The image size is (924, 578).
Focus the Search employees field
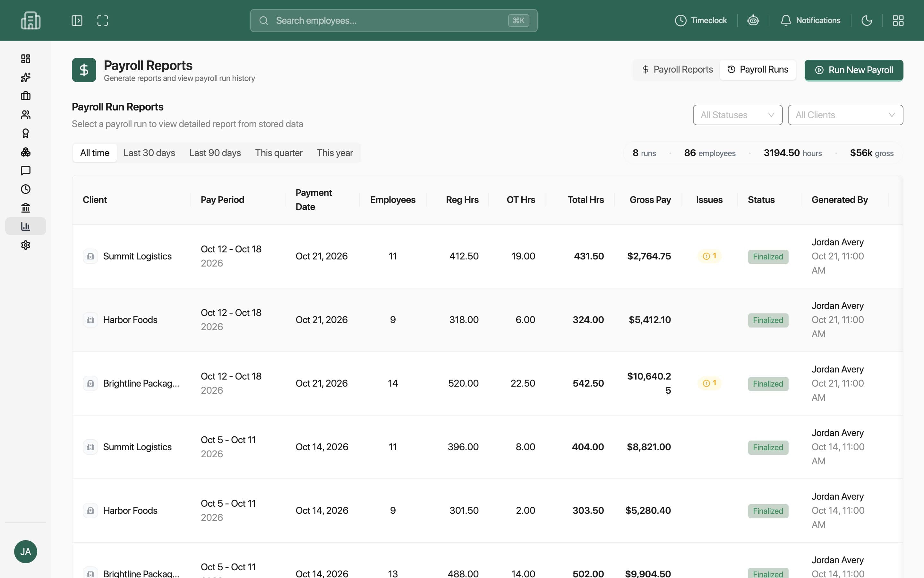pos(394,21)
